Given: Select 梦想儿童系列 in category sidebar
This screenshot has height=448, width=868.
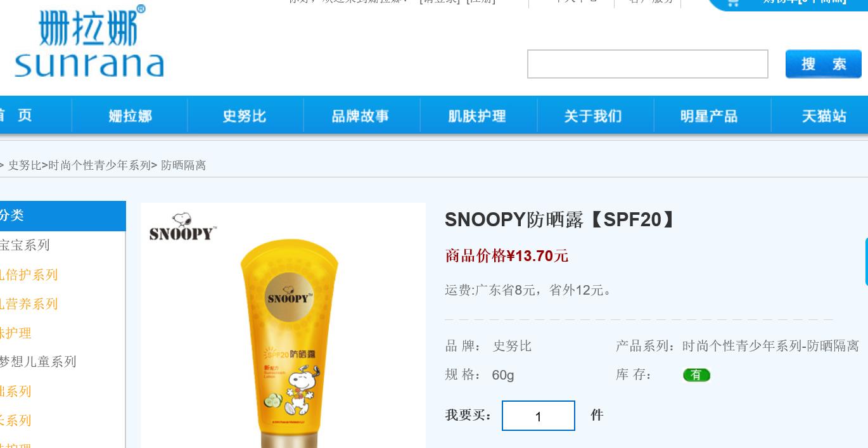Looking at the screenshot, I should 38,362.
